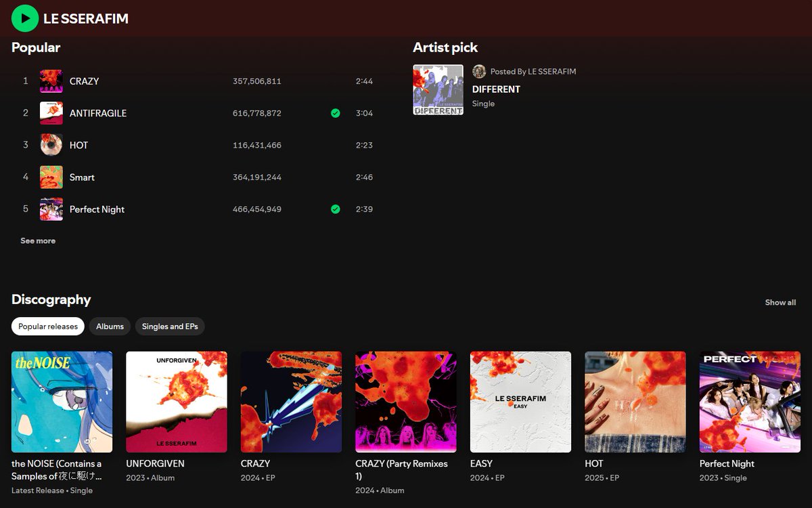
Task: Click LE SSERAFIM header title
Action: click(x=86, y=19)
